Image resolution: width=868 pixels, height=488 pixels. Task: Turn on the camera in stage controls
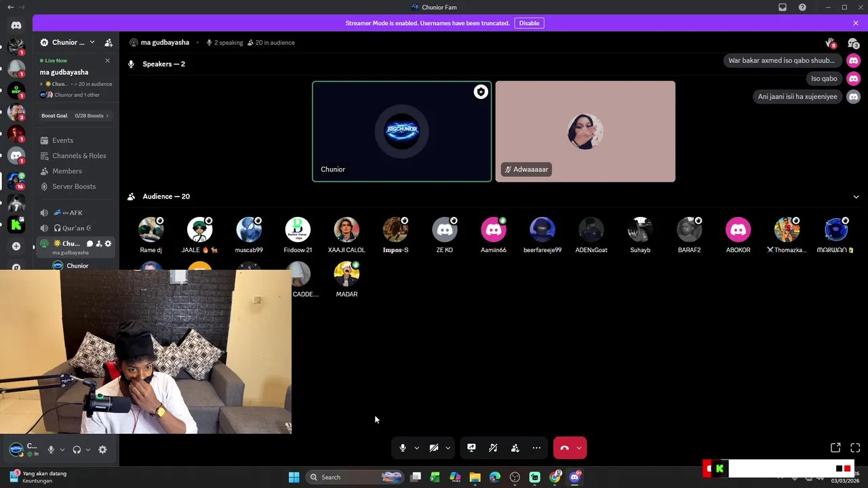point(434,448)
